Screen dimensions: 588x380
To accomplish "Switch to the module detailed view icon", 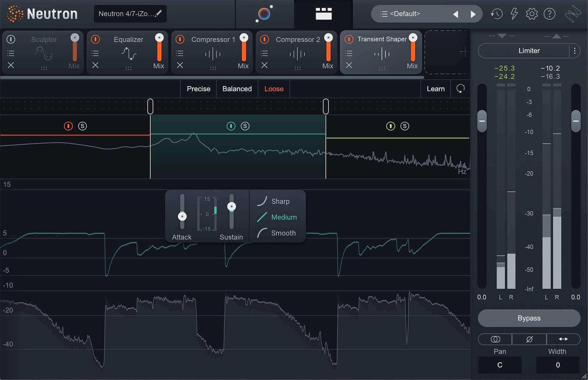I will 324,14.
